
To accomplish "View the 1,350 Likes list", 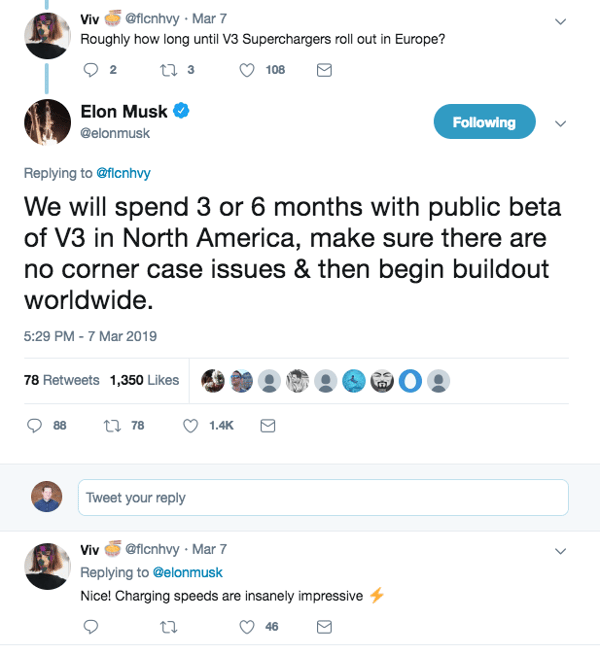I will (x=143, y=380).
